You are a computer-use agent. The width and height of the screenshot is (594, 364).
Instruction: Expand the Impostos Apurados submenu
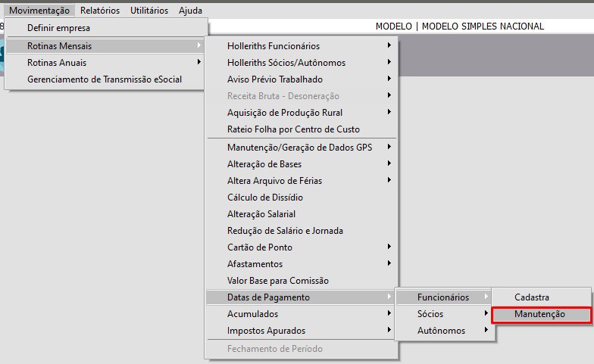300,331
